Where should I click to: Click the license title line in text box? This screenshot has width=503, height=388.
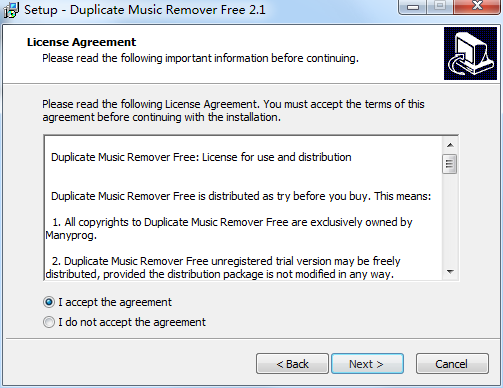click(201, 157)
